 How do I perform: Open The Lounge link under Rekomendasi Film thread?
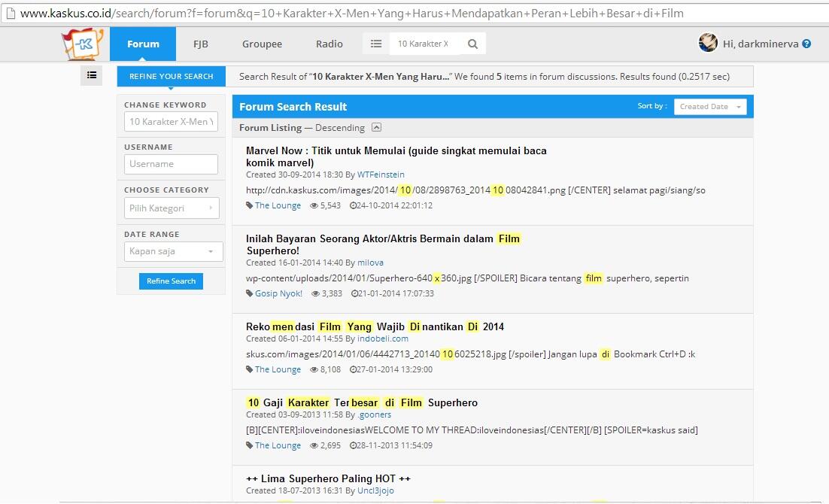click(x=278, y=369)
